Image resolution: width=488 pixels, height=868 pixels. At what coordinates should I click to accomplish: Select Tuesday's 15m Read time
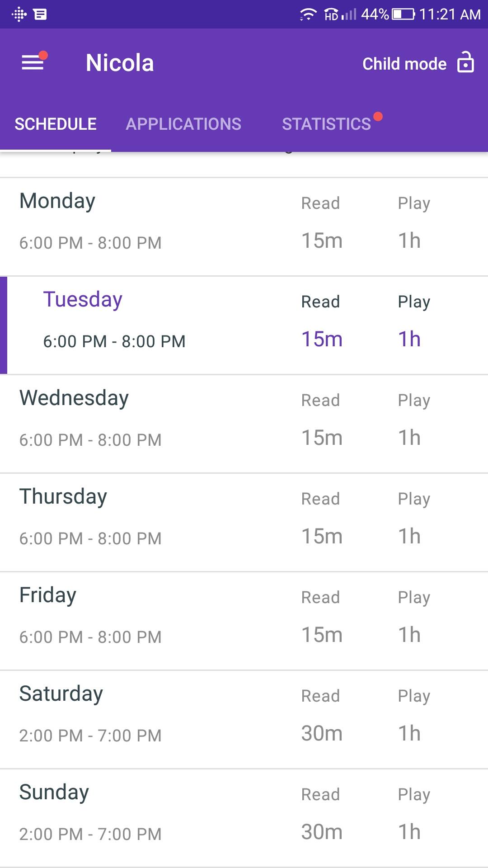(322, 339)
